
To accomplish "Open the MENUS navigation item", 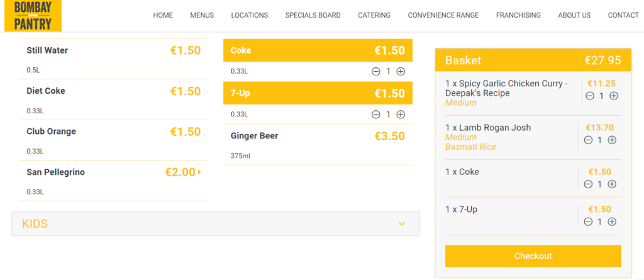I will tap(202, 15).
